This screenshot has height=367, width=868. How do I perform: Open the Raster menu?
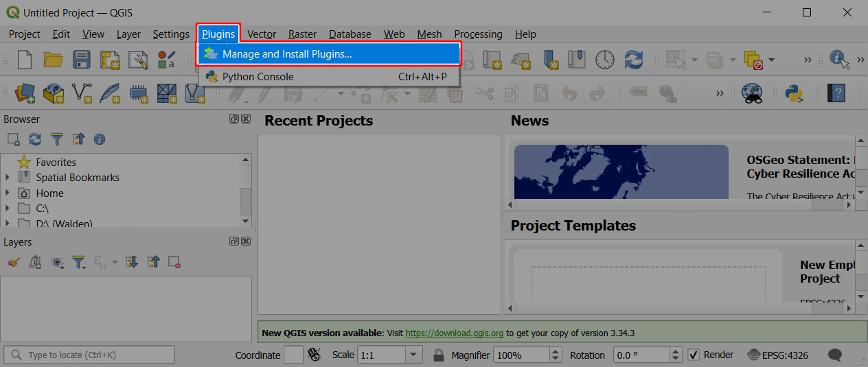(x=302, y=34)
